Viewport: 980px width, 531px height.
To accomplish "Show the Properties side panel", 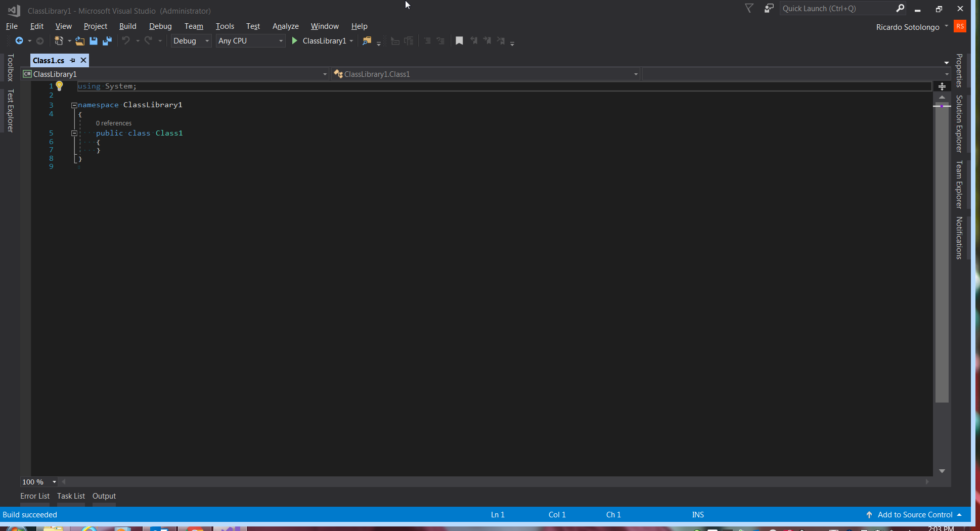I will [x=959, y=71].
